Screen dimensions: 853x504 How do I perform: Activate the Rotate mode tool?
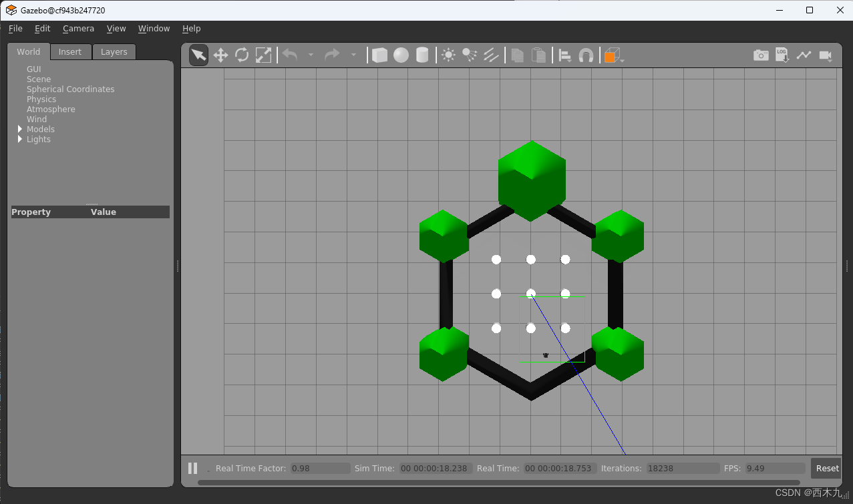[x=242, y=55]
